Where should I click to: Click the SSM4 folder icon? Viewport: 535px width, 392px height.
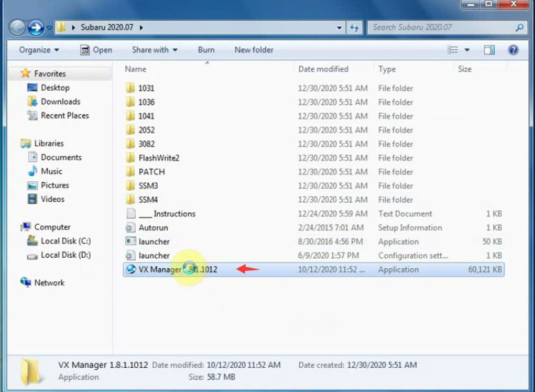(x=130, y=200)
